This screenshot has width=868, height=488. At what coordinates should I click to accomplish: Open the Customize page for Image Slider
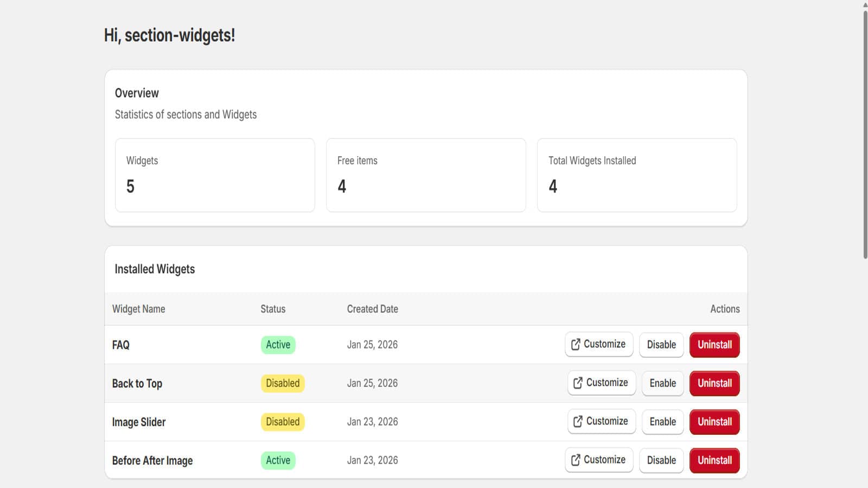click(601, 421)
